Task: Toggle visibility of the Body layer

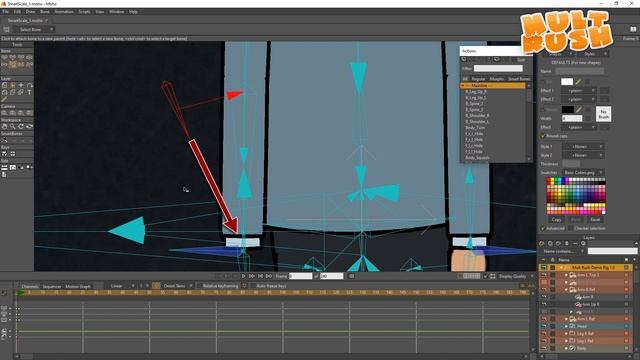Action: tap(544, 349)
